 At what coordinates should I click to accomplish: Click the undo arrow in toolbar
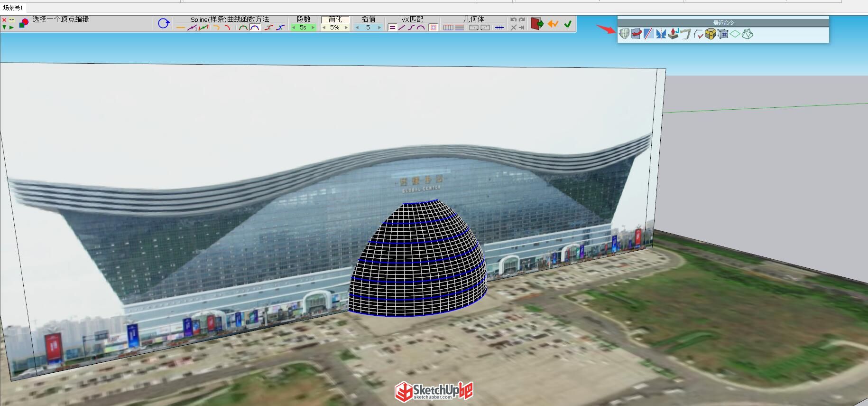(513, 20)
